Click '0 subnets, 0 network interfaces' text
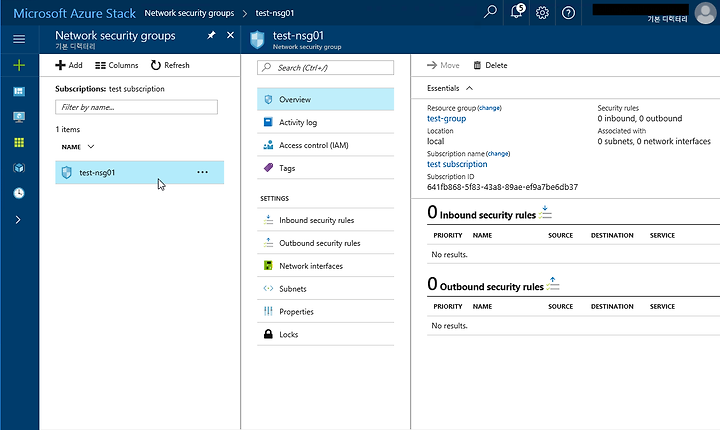Viewport: 720px width, 430px height. point(654,141)
